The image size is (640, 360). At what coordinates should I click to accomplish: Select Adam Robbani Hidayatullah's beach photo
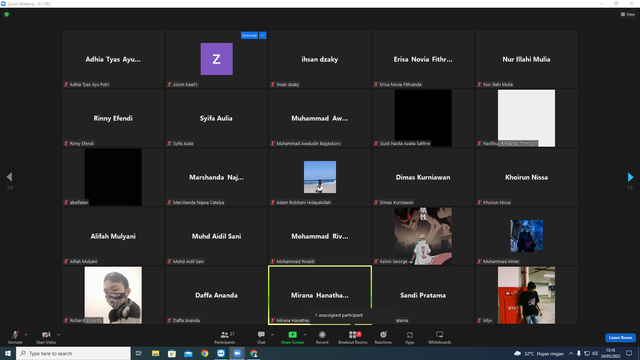(x=320, y=177)
